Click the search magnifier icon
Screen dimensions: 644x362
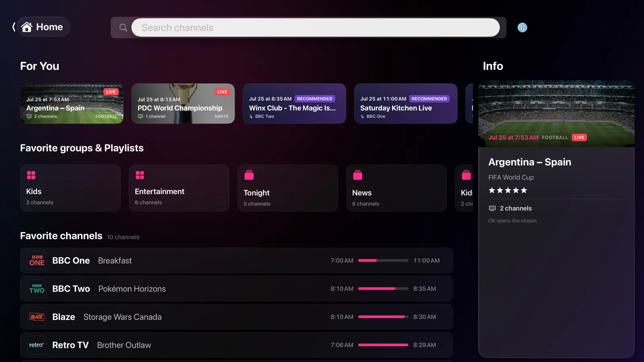tap(123, 27)
